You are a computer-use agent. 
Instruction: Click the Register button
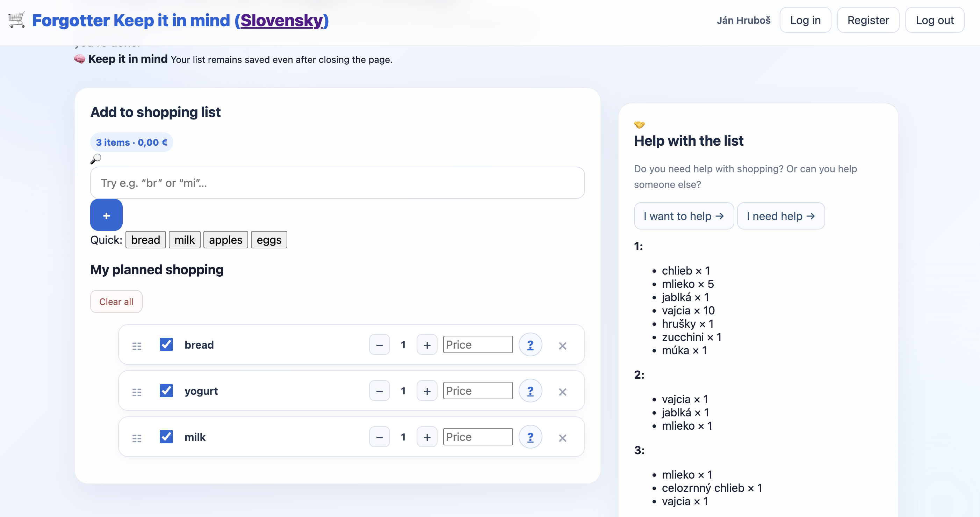868,20
